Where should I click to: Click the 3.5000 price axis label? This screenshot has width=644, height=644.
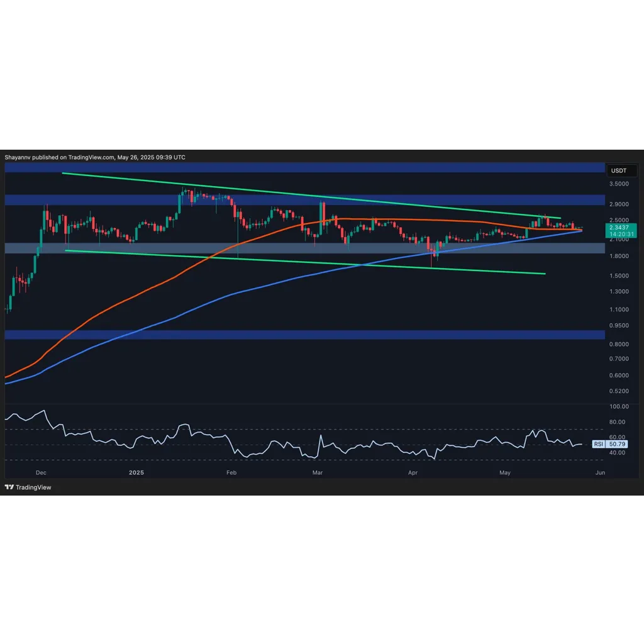click(619, 184)
